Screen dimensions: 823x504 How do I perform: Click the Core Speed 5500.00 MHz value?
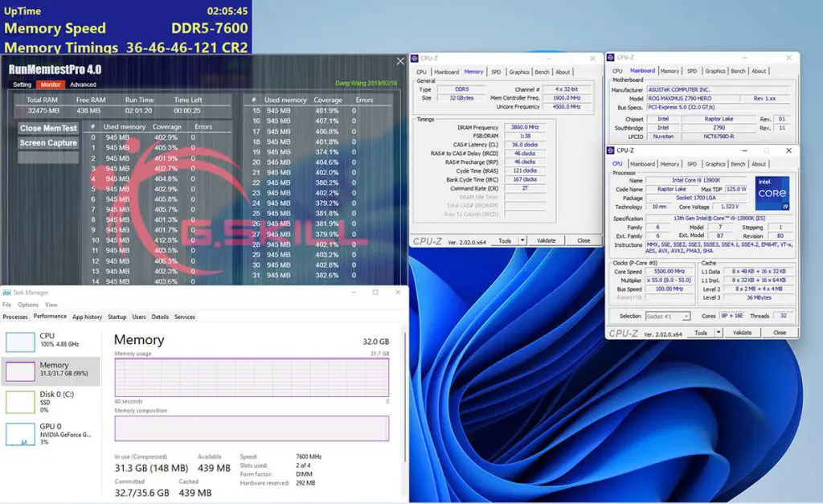coord(669,272)
